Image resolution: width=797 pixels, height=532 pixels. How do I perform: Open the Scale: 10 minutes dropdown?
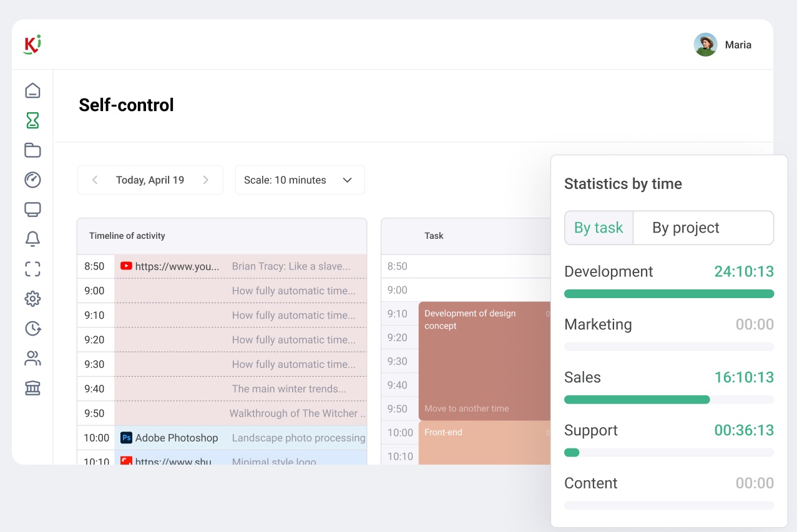(300, 180)
